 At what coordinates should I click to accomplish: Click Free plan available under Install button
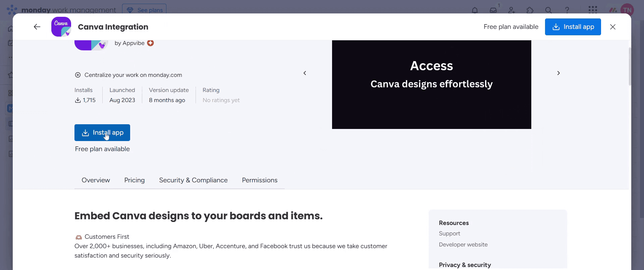click(x=102, y=149)
